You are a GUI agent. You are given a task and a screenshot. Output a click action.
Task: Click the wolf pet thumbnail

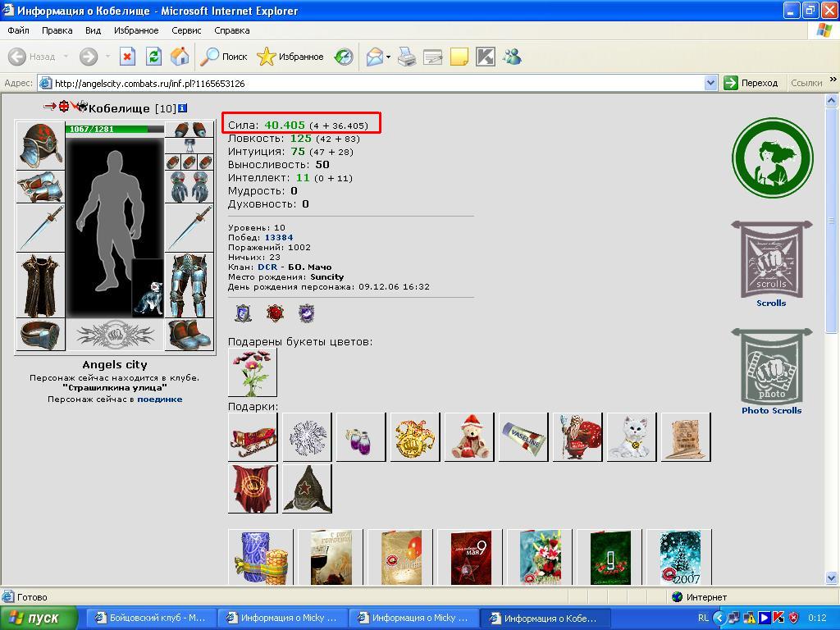coord(148,289)
